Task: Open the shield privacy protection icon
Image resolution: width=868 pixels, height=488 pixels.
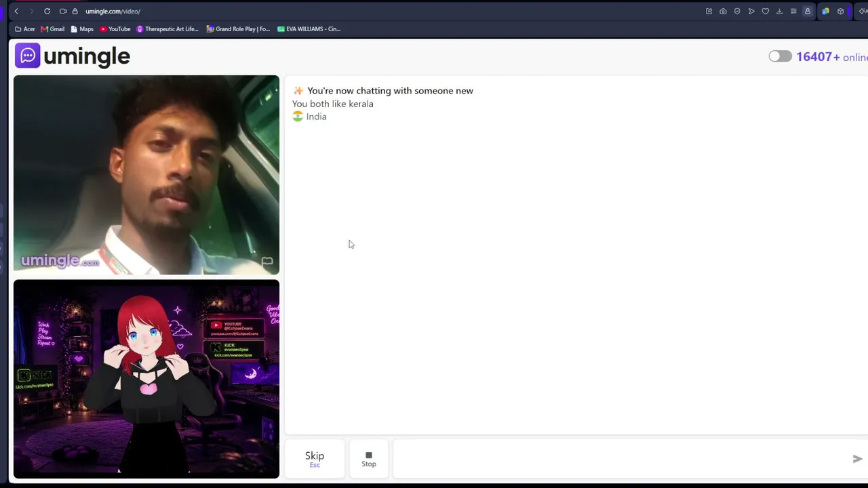Action: tap(737, 11)
